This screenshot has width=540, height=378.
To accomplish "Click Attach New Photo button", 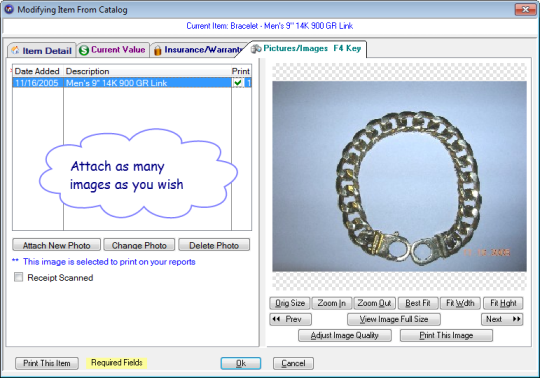I will tap(56, 245).
